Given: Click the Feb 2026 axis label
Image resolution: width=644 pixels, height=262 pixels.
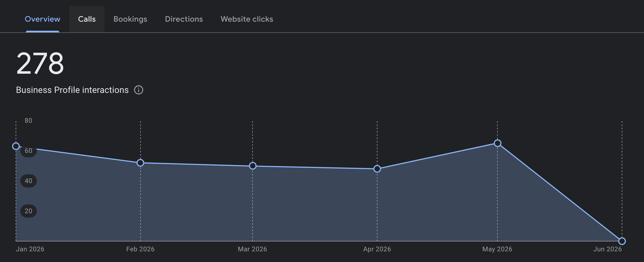Looking at the screenshot, I should point(140,249).
